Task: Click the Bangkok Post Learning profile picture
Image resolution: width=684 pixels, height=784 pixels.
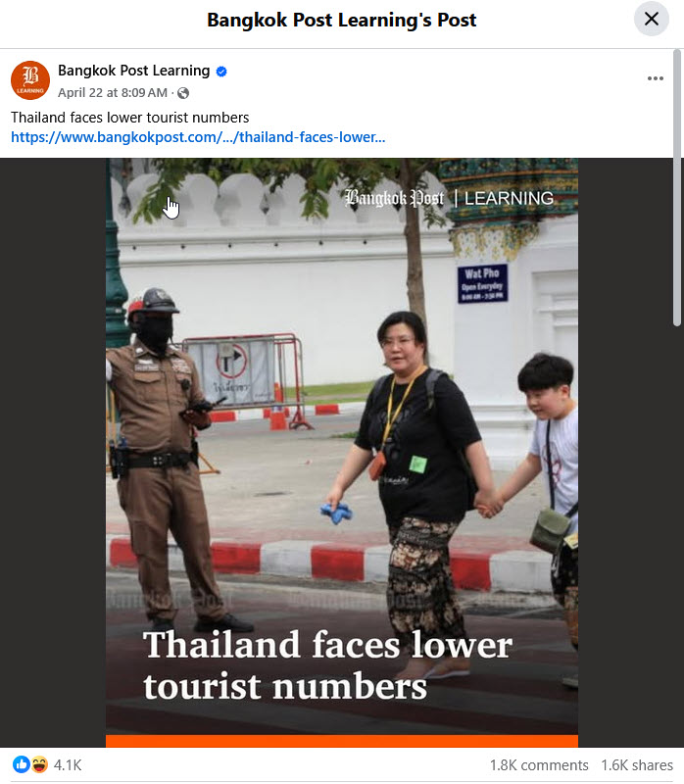Action: coord(30,80)
